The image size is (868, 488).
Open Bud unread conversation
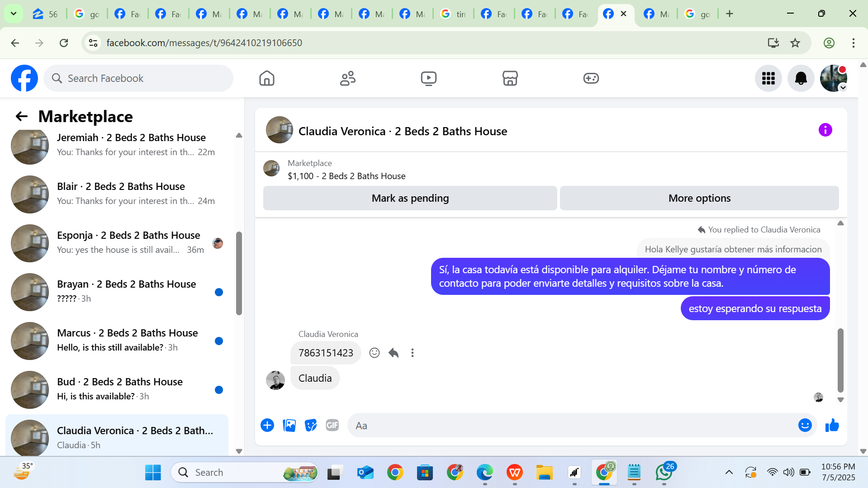(x=117, y=389)
